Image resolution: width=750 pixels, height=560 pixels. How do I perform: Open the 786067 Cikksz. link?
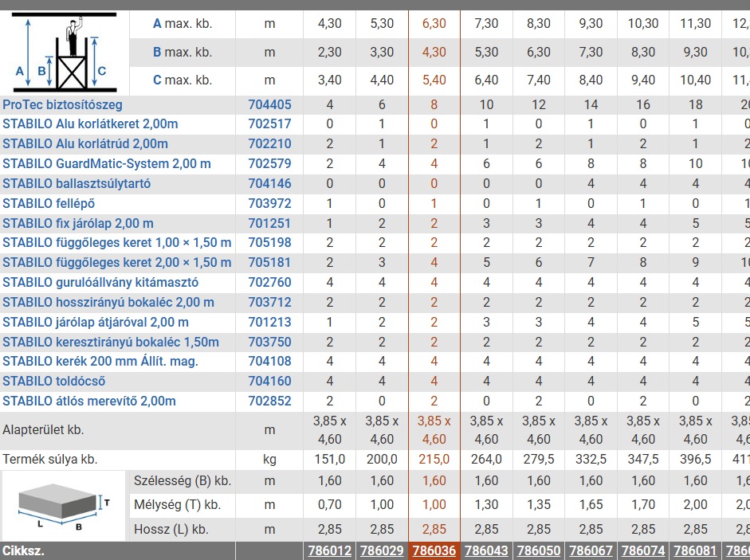[591, 550]
